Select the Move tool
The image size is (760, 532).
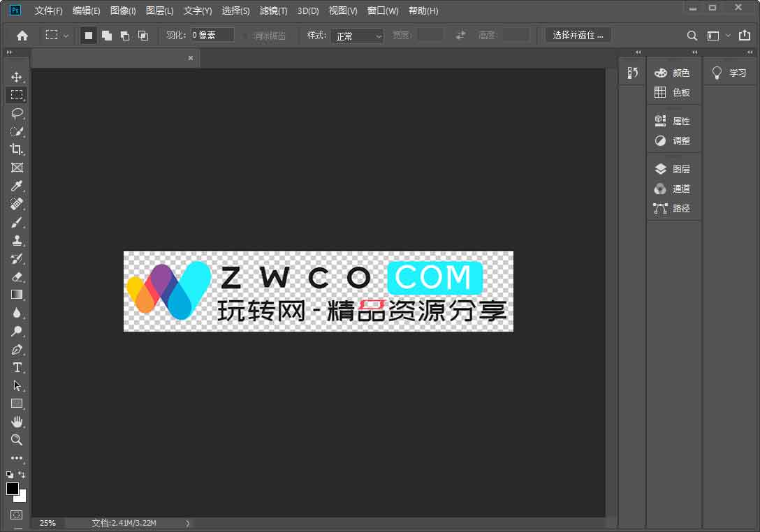[x=17, y=77]
